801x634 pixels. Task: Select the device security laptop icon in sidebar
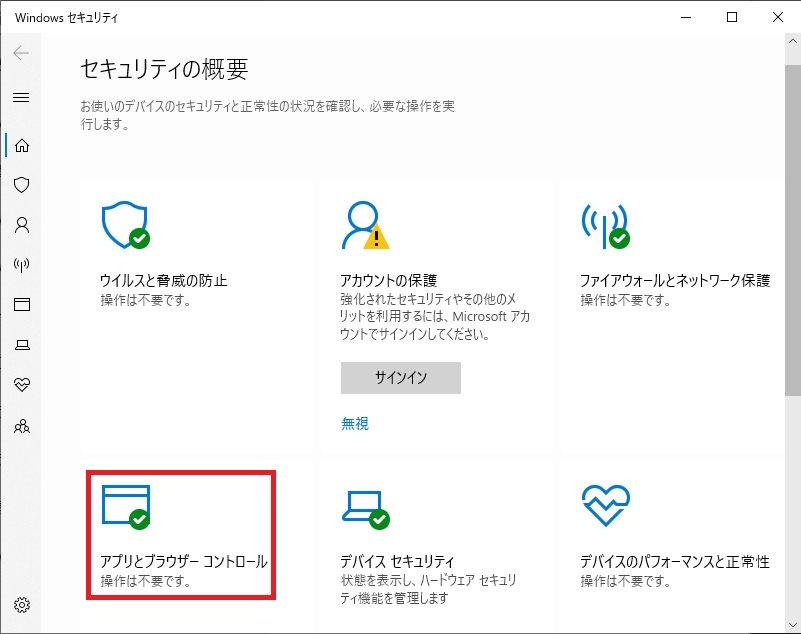[22, 344]
